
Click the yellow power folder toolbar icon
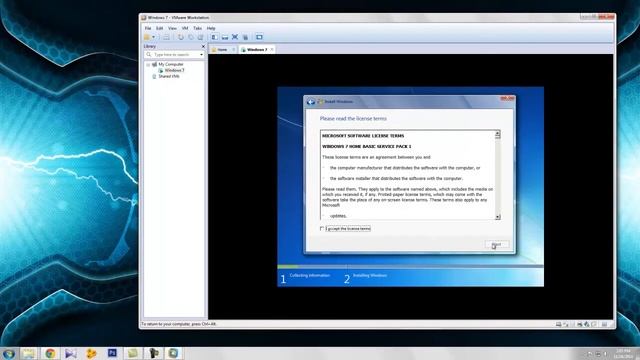[x=147, y=37]
